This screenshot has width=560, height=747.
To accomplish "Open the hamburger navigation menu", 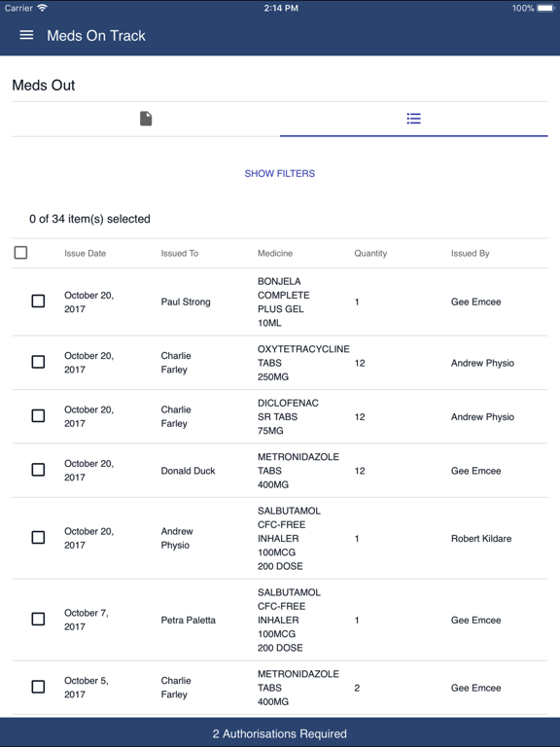I will [26, 35].
